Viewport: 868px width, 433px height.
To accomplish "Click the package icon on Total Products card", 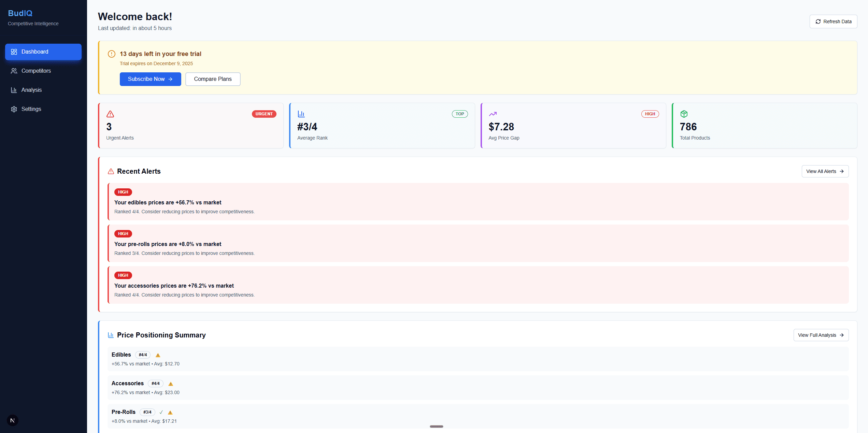I will tap(684, 114).
